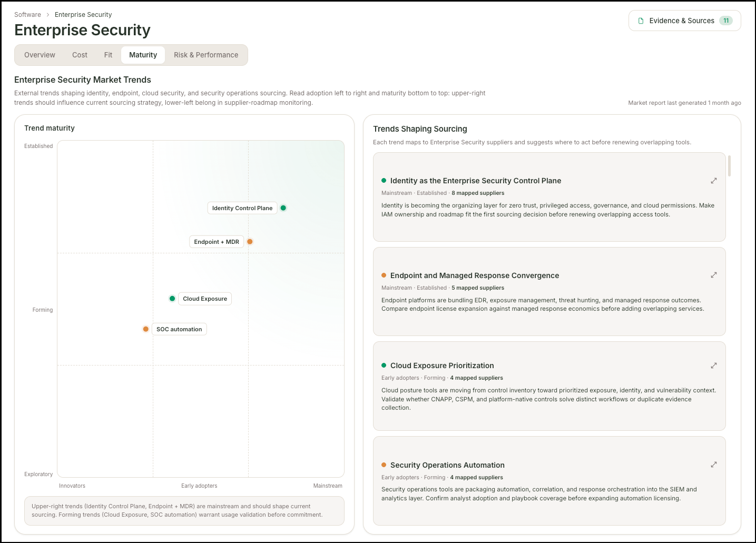
Task: Expand the Identity as Control Plane card
Action: 714,181
